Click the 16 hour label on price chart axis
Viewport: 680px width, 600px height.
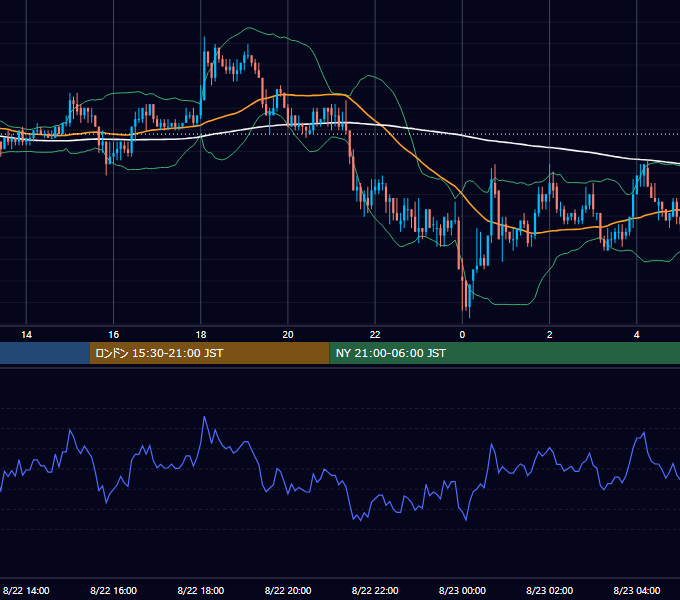[114, 335]
